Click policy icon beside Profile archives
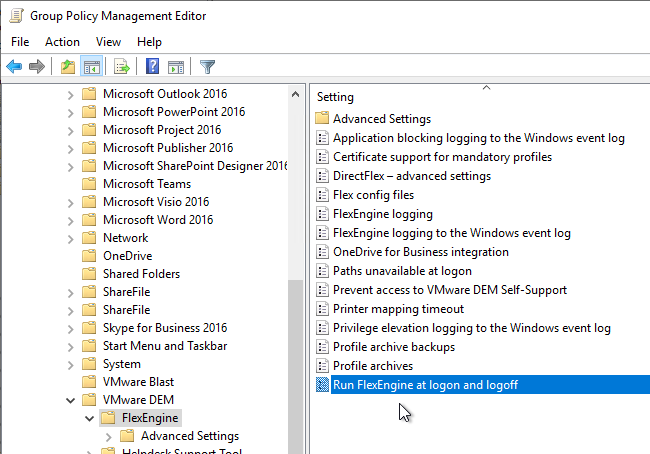650x454 pixels. (322, 366)
